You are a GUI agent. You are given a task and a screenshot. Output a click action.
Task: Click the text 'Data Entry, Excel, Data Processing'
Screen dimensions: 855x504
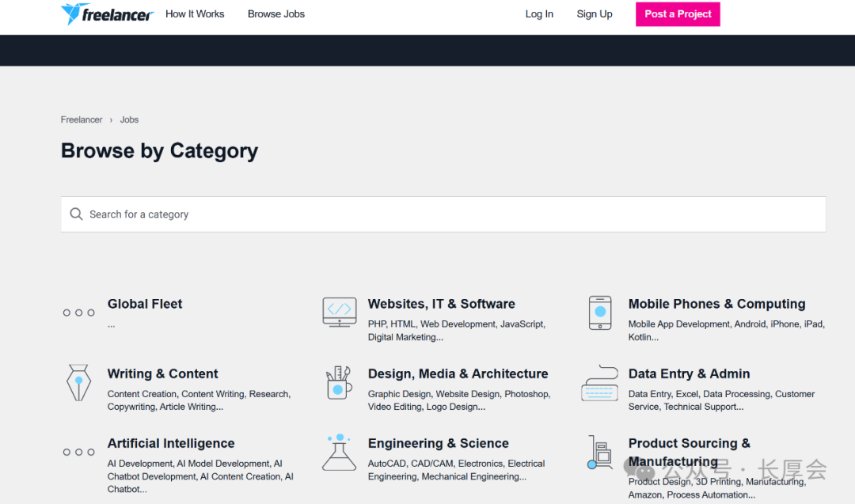coord(699,394)
